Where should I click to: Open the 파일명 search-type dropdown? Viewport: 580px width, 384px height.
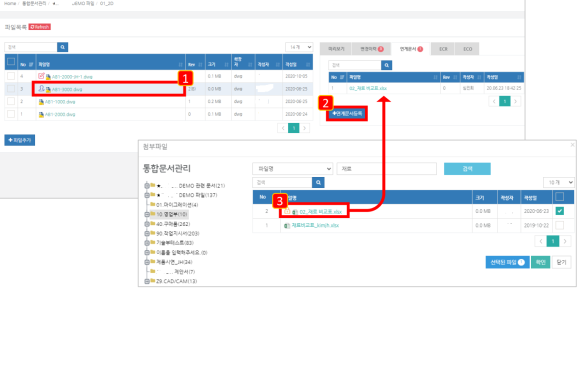tap(293, 169)
